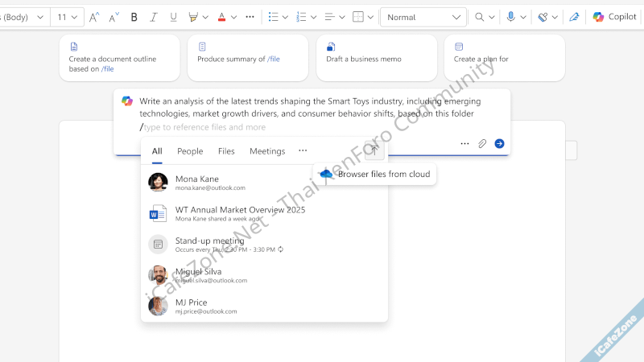This screenshot has width=644, height=362.
Task: Open the table options dropdown arrow
Action: [370, 17]
